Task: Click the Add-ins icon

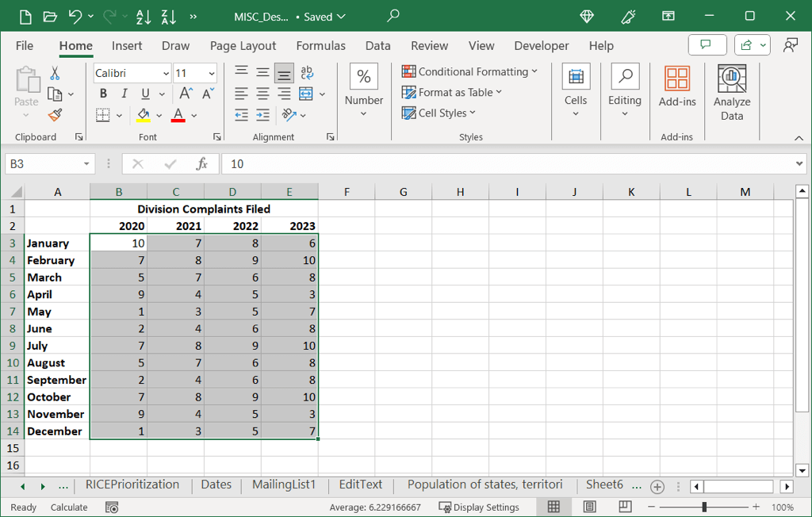Action: coord(677,87)
